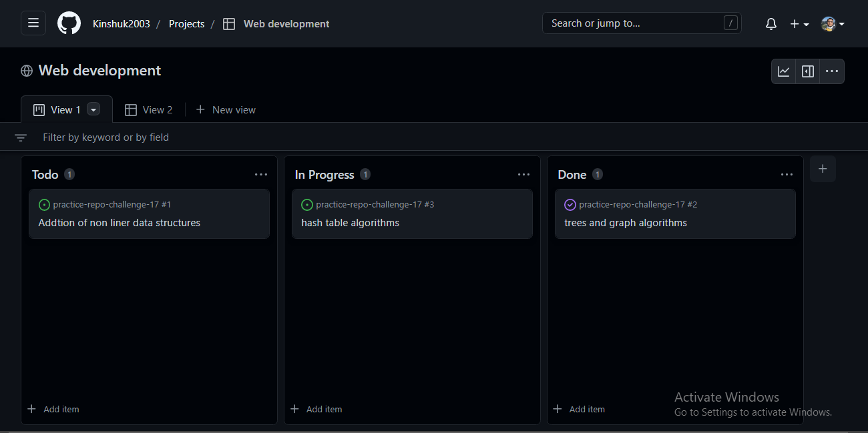Add item to the Todo column
Viewport: 868px width, 433px height.
tap(53, 409)
